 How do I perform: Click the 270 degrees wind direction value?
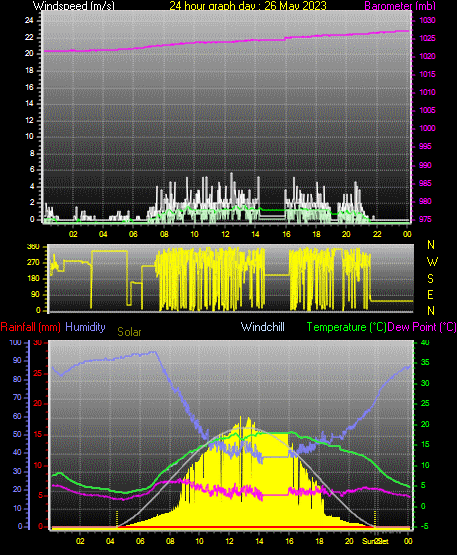point(33,263)
